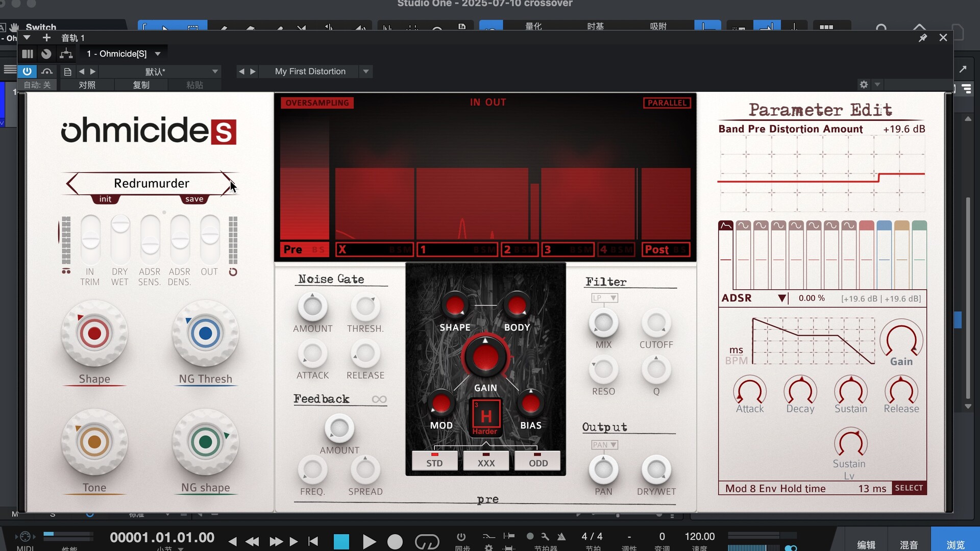Toggle the plugin power bypass button
The width and height of the screenshot is (980, 551).
coord(27,71)
